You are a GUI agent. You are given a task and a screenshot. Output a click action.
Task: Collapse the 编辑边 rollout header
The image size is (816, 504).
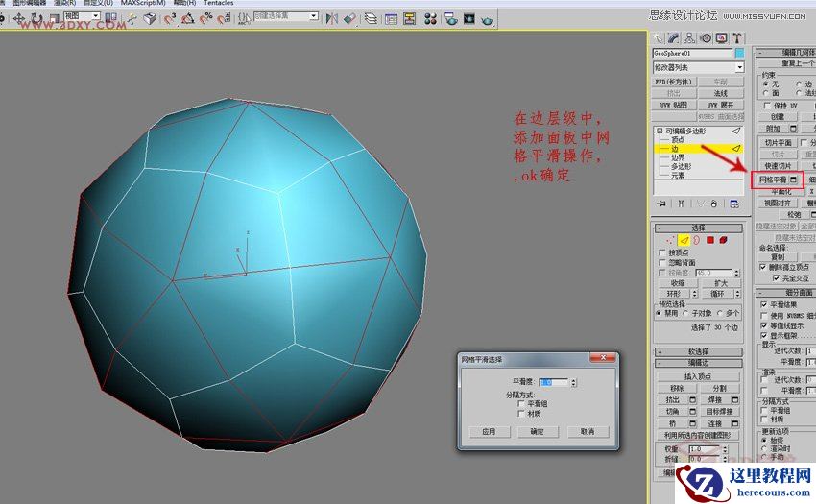698,363
